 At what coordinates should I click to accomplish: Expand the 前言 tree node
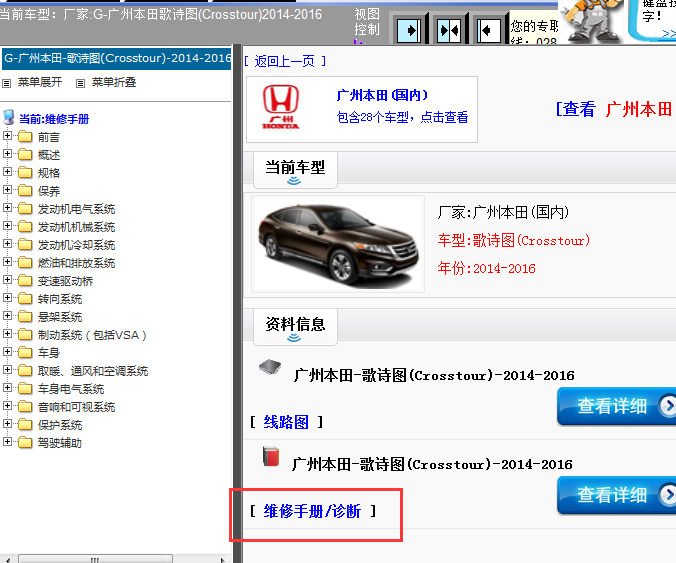tap(7, 136)
